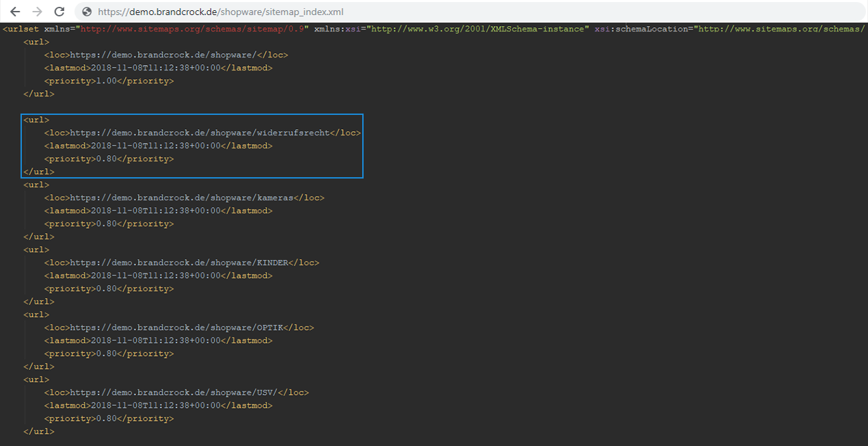Click the opening urlset tag name
The height and width of the screenshot is (446, 868).
[x=23, y=29]
